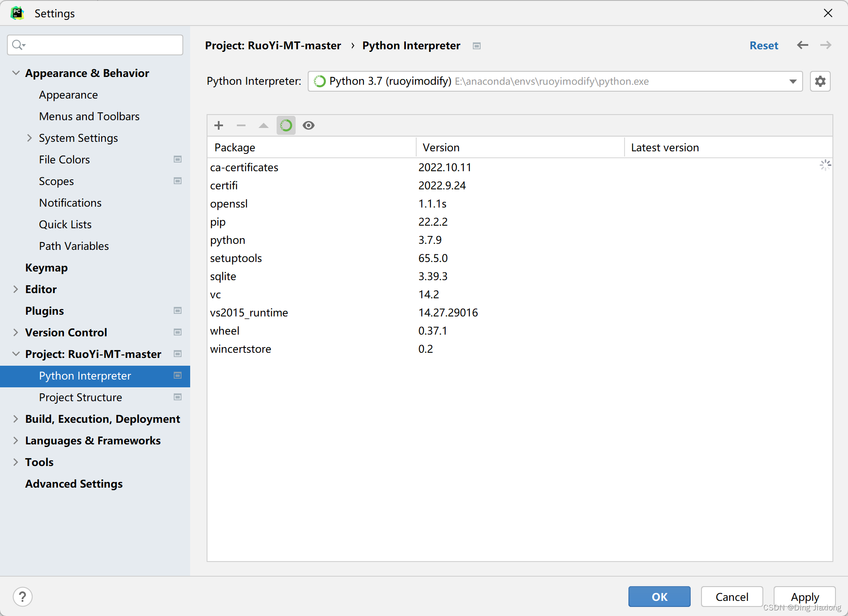The height and width of the screenshot is (616, 848).
Task: Click project icon next to Version Control
Action: [x=178, y=332]
